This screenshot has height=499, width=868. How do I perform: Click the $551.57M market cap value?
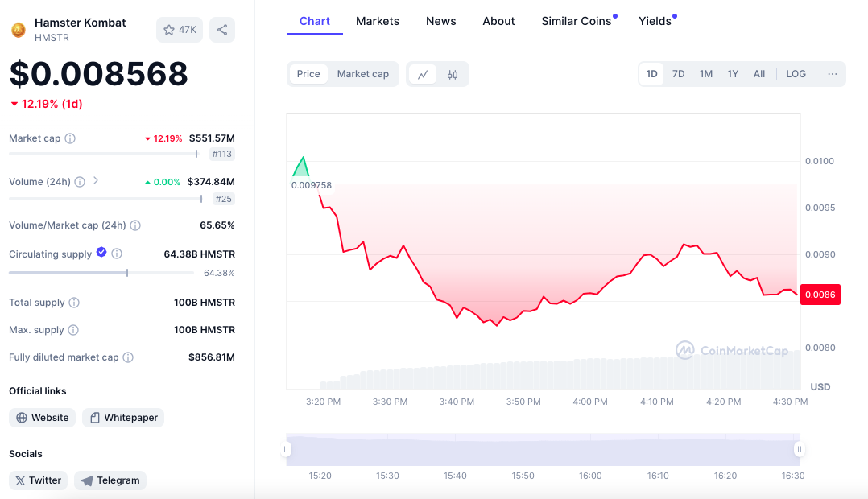pos(212,138)
